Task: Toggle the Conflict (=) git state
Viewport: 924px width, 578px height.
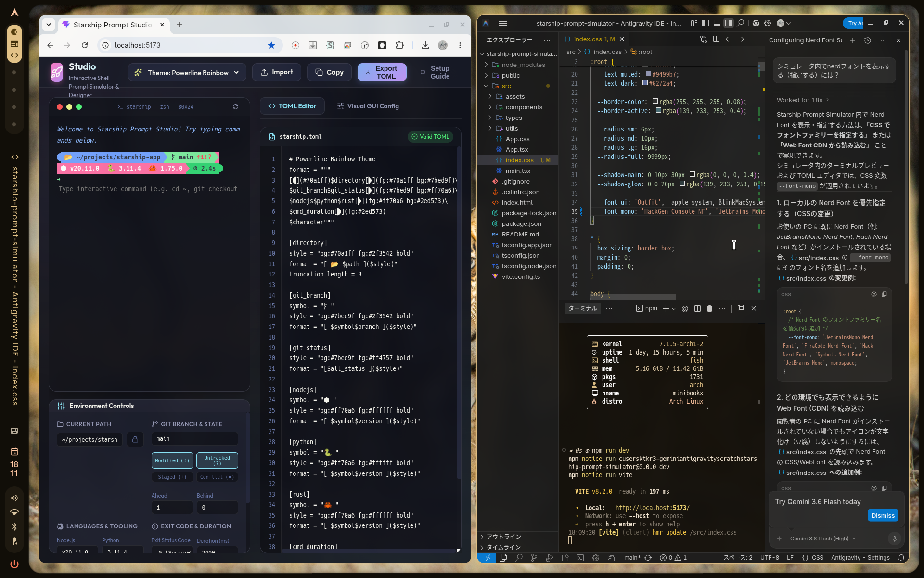Action: (x=217, y=477)
